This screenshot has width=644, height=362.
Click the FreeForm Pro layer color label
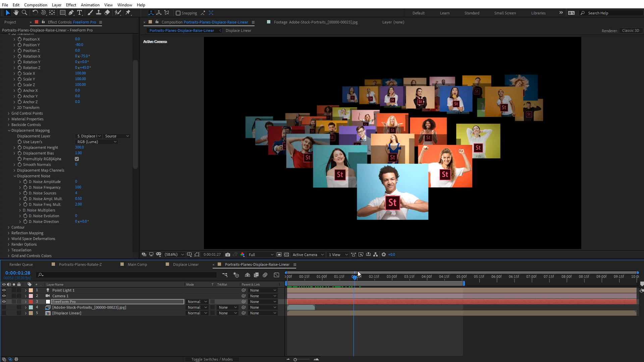[31, 302]
